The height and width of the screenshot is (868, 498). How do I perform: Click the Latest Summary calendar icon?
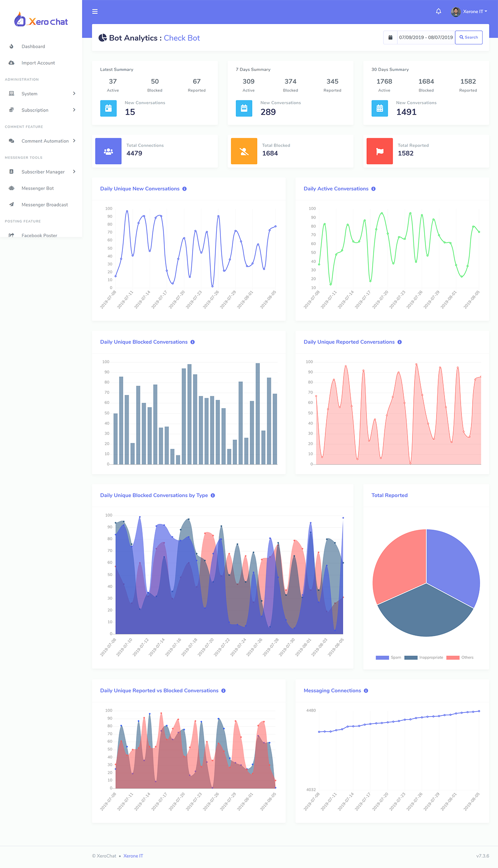[108, 109]
